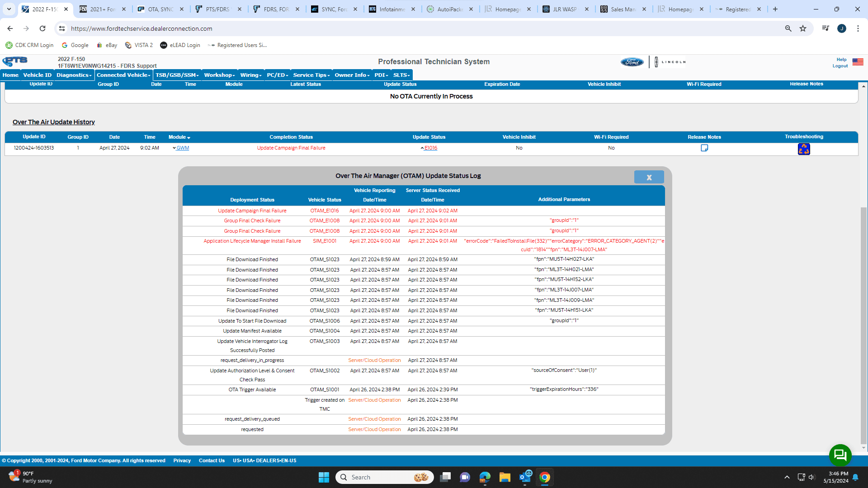Viewport: 868px width, 488px height.
Task: Select the Vehicle ID menu item
Action: click(37, 75)
